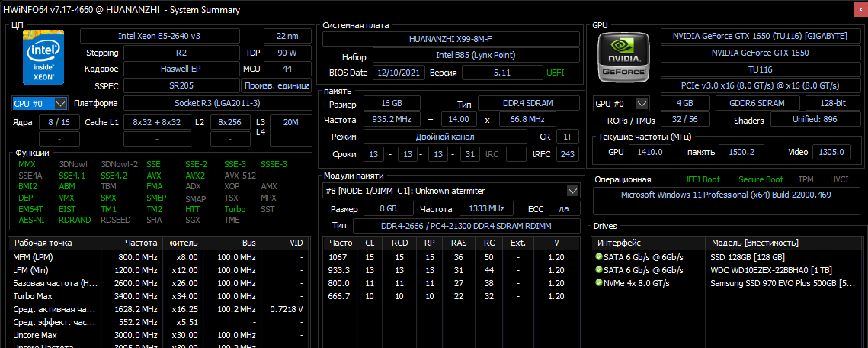Click the TU116 GPU codename field
Viewport: 868px width, 348px height.
760,69
